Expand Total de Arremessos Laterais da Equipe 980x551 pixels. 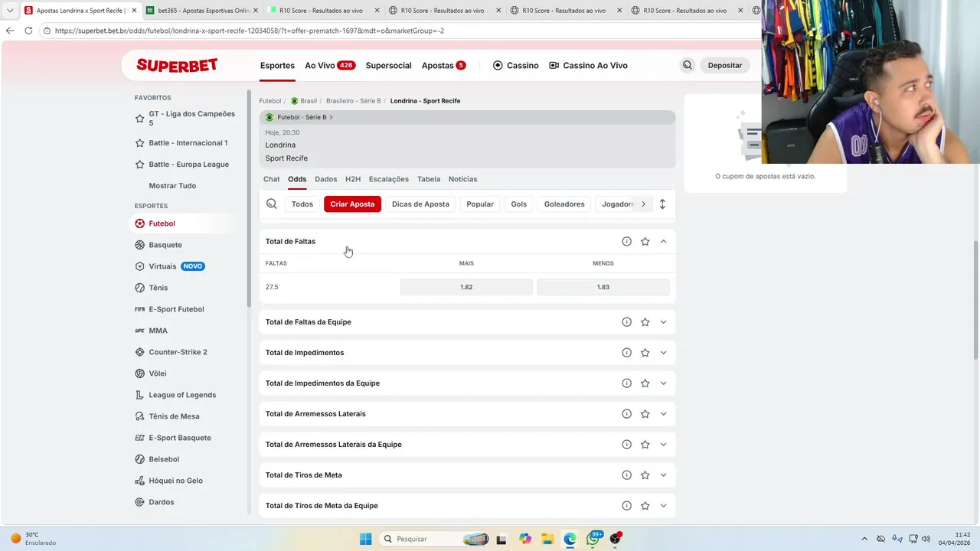[x=663, y=445]
